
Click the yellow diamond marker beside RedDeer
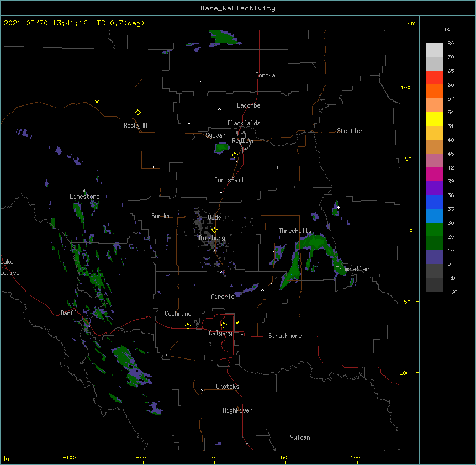(x=235, y=155)
